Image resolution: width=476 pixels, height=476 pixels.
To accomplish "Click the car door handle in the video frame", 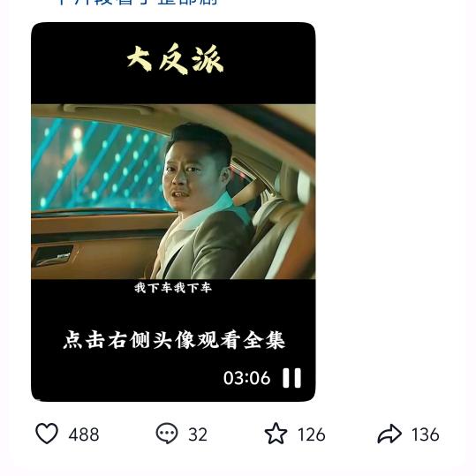I will point(53,255).
